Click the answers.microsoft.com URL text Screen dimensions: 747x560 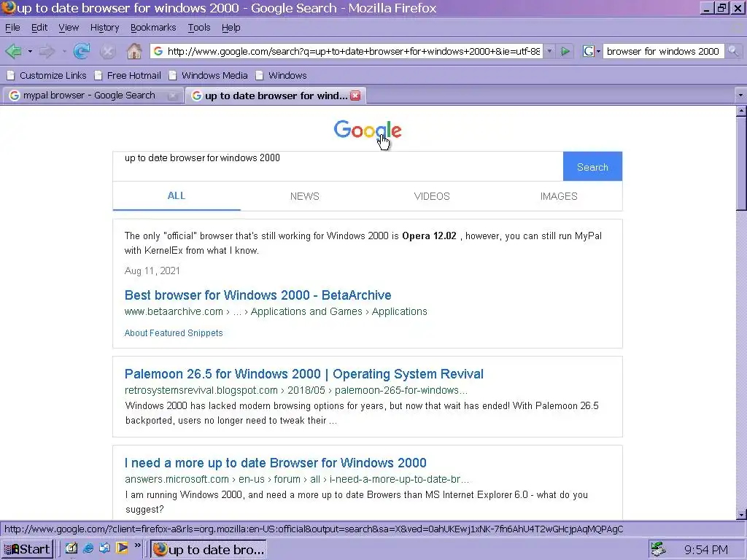(x=177, y=479)
